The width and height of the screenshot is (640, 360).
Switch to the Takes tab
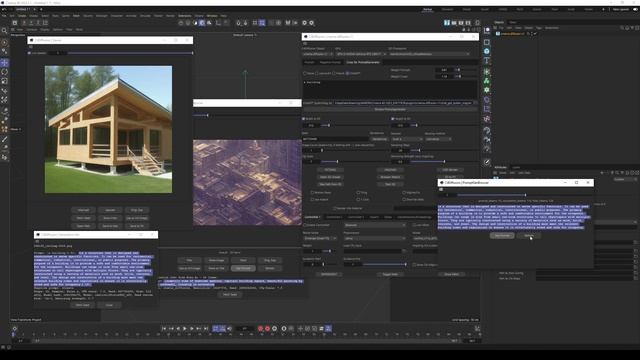[513, 22]
